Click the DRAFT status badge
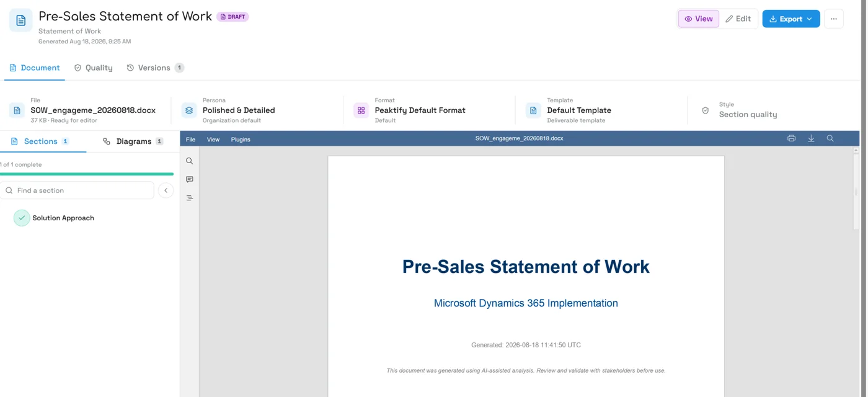The width and height of the screenshot is (868, 397). click(232, 17)
